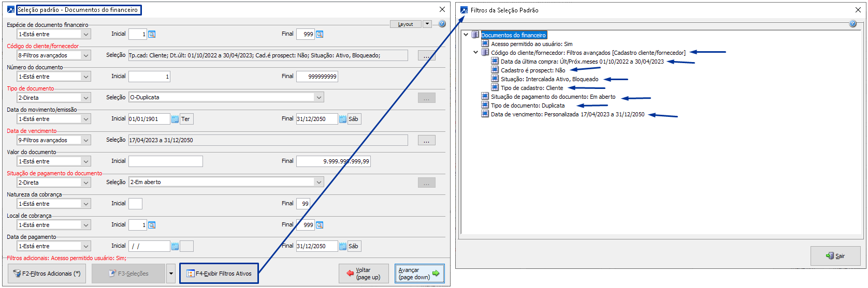Screen dimensions: 868x288
Task: Open O-Duplicata selection dropdown
Action: point(319,97)
